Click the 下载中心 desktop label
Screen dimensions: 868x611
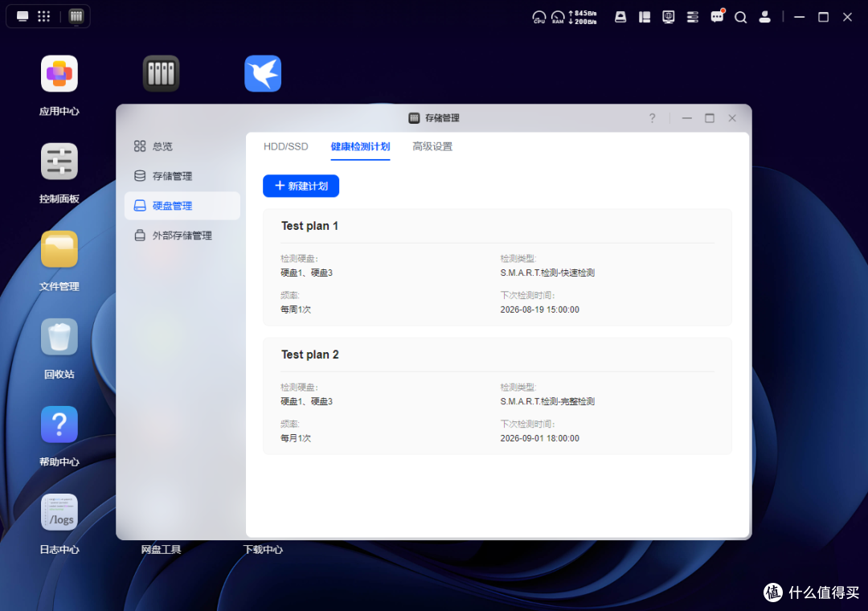point(263,550)
